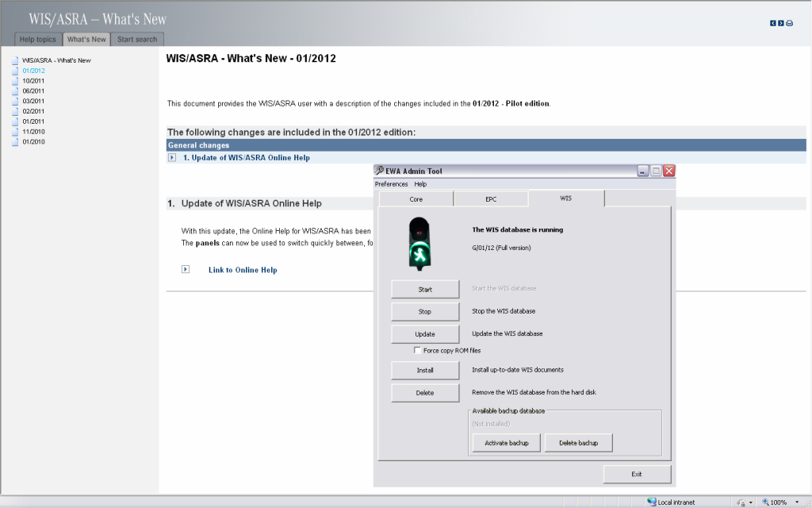
Task: Click the Install button
Action: pos(425,370)
